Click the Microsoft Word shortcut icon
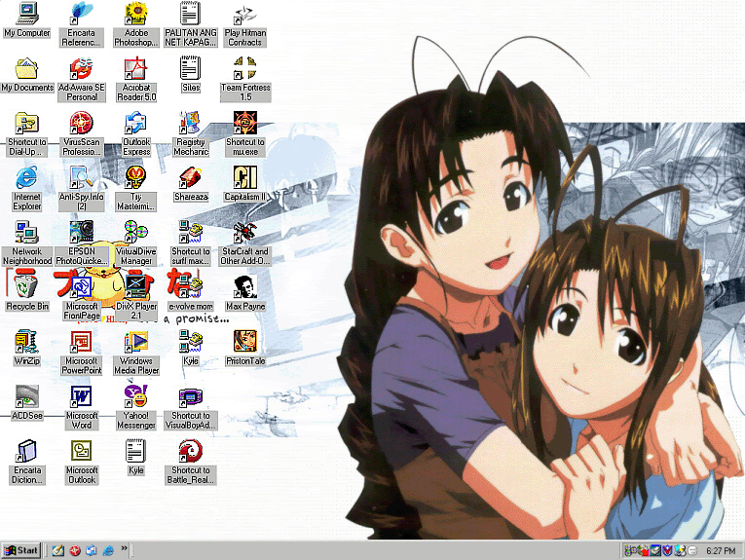Viewport: 745px width, 560px height. (81, 396)
